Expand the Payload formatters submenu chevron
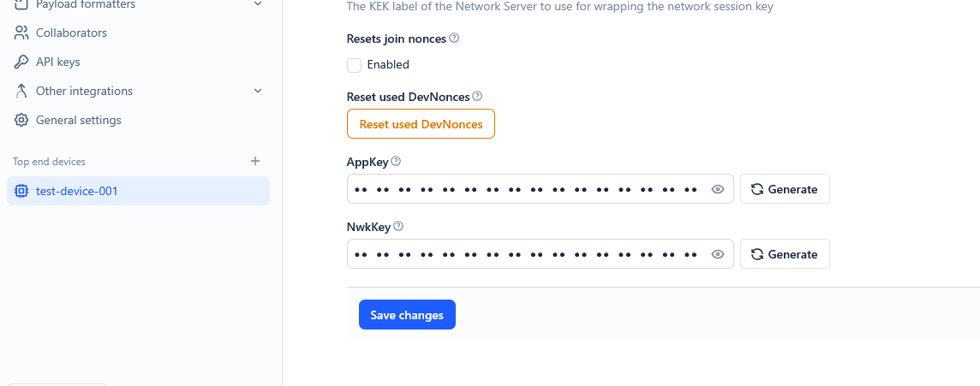This screenshot has height=386, width=980. pos(259,5)
